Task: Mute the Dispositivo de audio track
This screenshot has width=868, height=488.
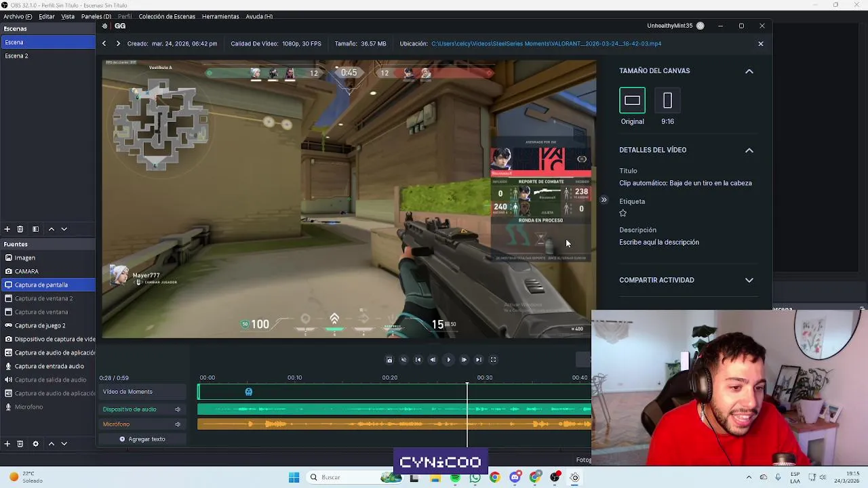Action: (x=178, y=409)
